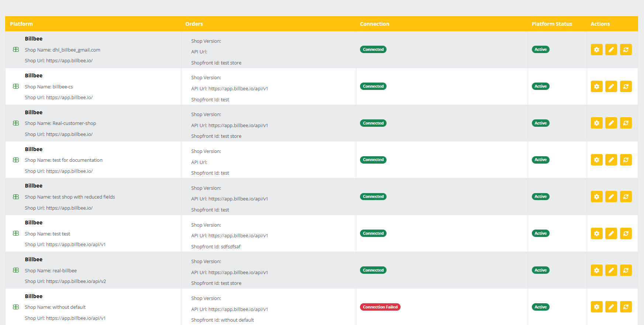The height and width of the screenshot is (325, 644).
Task: Click Connected badge for 'test shop with reduced fields'
Action: [x=373, y=196]
